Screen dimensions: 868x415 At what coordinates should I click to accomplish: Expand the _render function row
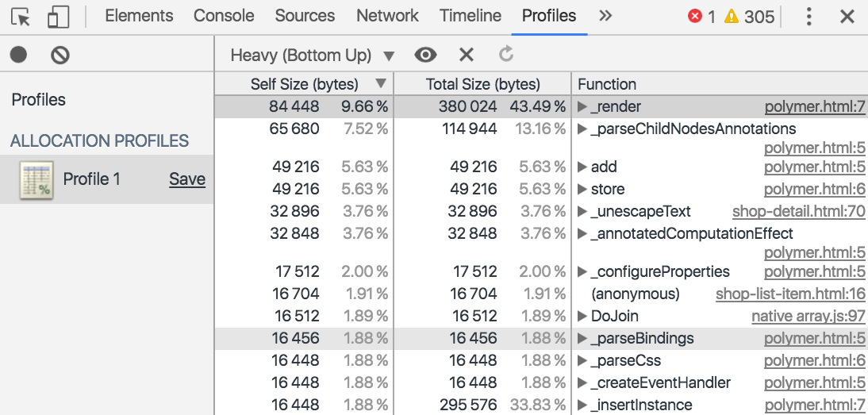pyautogui.click(x=582, y=107)
